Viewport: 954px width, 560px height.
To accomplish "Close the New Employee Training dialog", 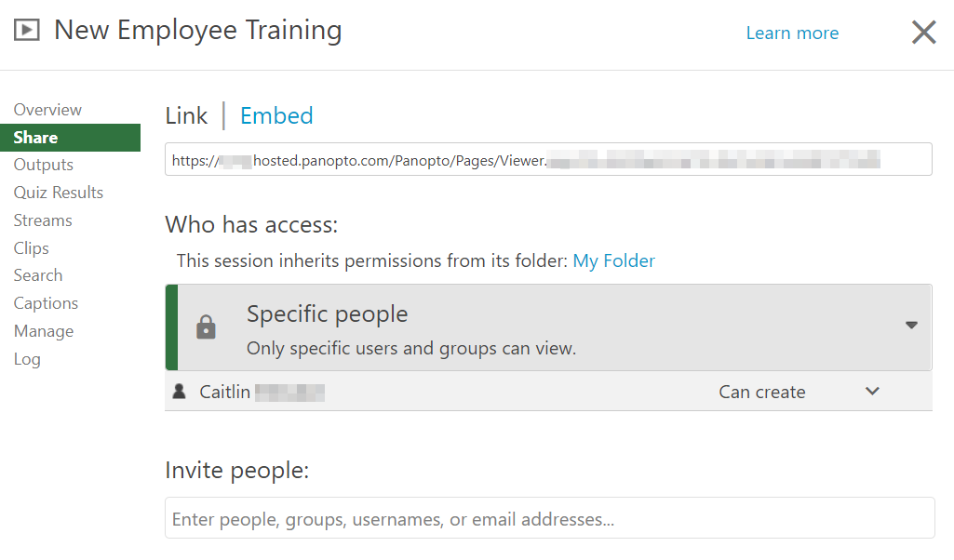I will click(923, 33).
